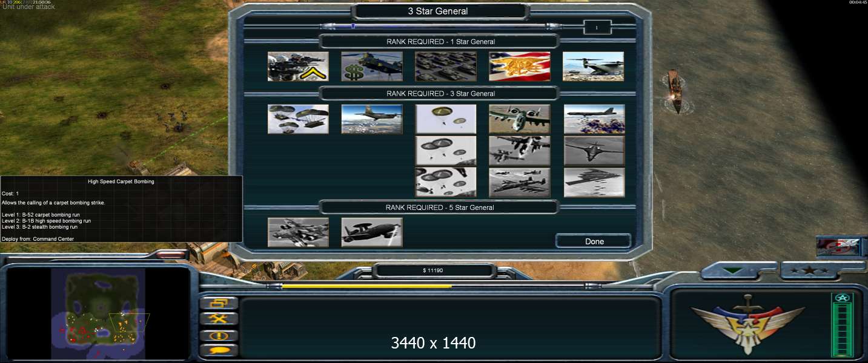
Task: Choose the Chinook dollar-sign supply power
Action: click(372, 67)
